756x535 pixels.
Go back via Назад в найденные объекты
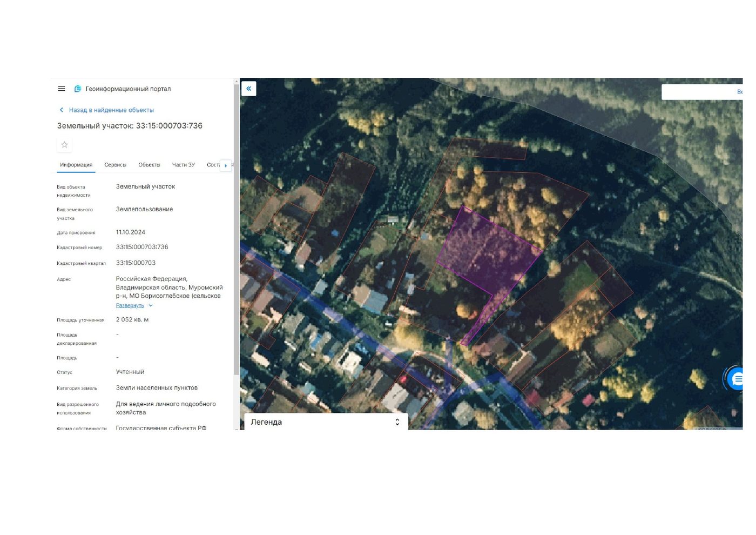(111, 110)
